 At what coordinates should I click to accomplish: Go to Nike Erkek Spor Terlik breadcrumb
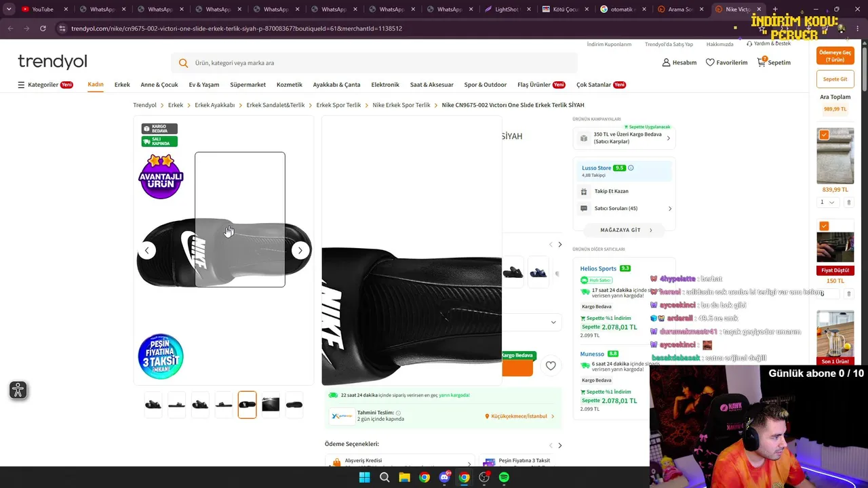coord(401,105)
